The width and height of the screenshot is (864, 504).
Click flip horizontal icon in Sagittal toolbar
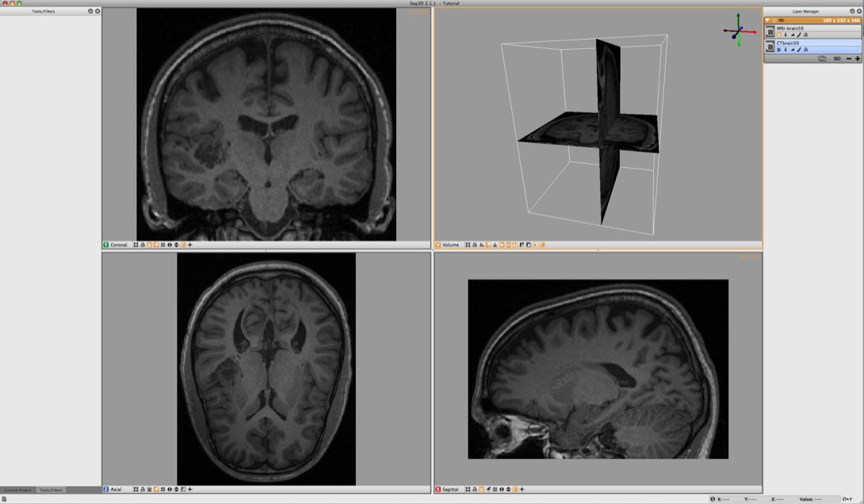click(502, 489)
